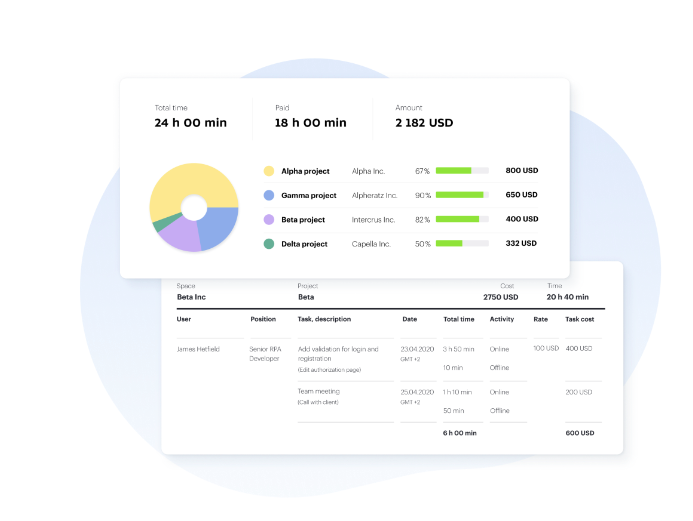Image resolution: width=693 pixels, height=521 pixels.
Task: Click the 'Team meeting' task
Action: pos(319,392)
